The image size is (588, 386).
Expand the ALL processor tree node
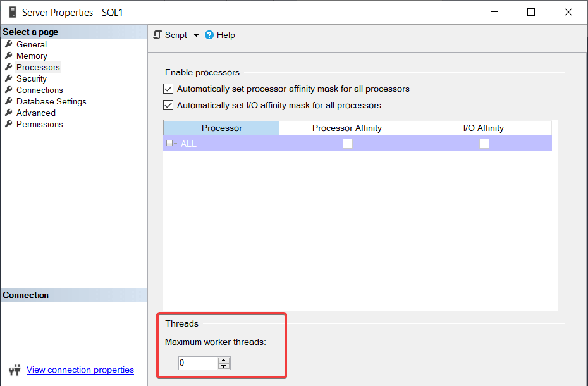pyautogui.click(x=169, y=144)
